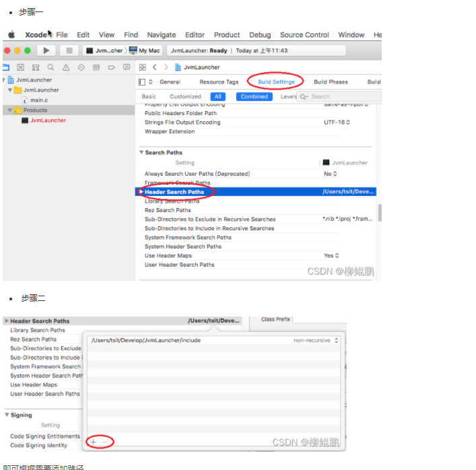This screenshot has width=476, height=470.
Task: Go back with the left chevron
Action: click(x=155, y=67)
